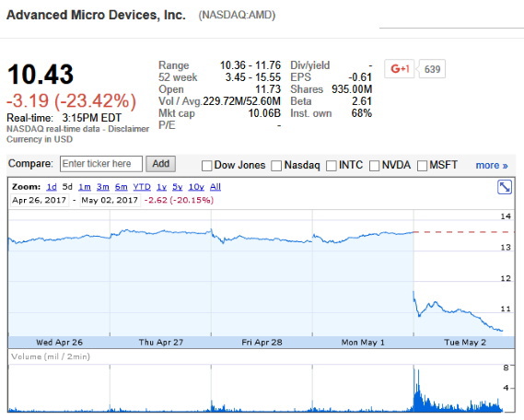Viewport: 524px width, 420px height.
Task: Check the INTC comparison box
Action: click(332, 166)
